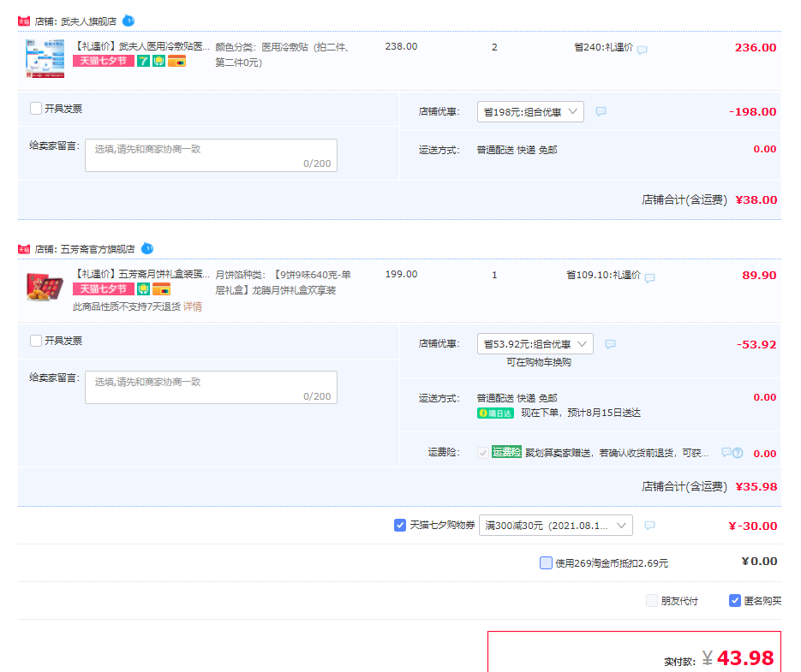This screenshot has width=801, height=672.
Task: Click unit price 238.00
Action: click(x=401, y=46)
